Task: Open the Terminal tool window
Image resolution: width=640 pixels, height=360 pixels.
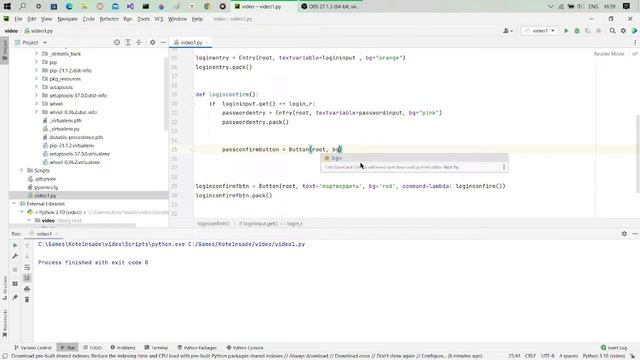Action: pyautogui.click(x=156, y=348)
